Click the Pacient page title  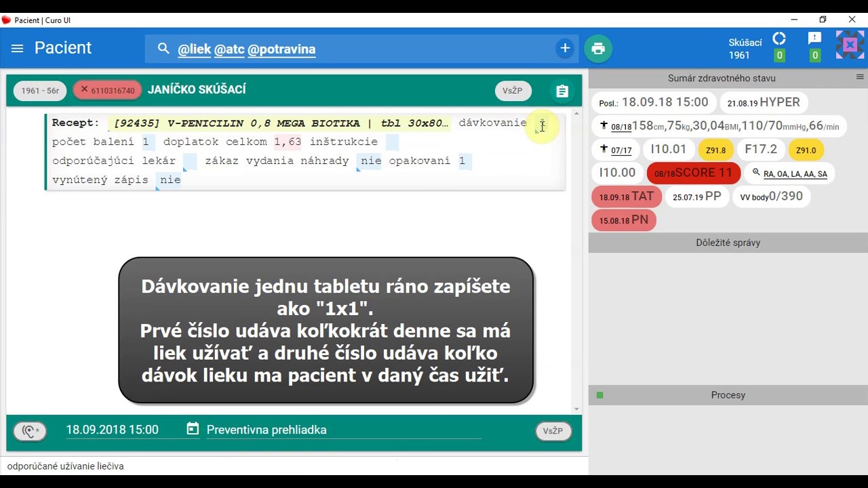click(63, 48)
